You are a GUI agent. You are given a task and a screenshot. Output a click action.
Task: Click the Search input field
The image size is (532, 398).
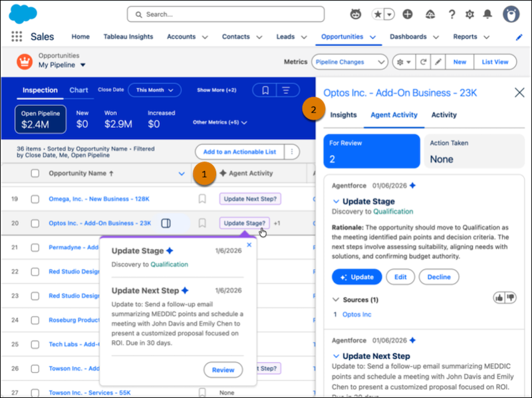[x=225, y=14]
